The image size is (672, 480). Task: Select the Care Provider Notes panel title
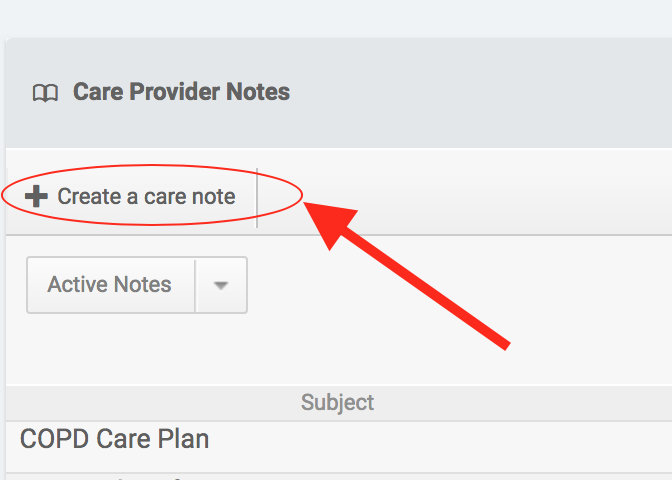[x=181, y=93]
